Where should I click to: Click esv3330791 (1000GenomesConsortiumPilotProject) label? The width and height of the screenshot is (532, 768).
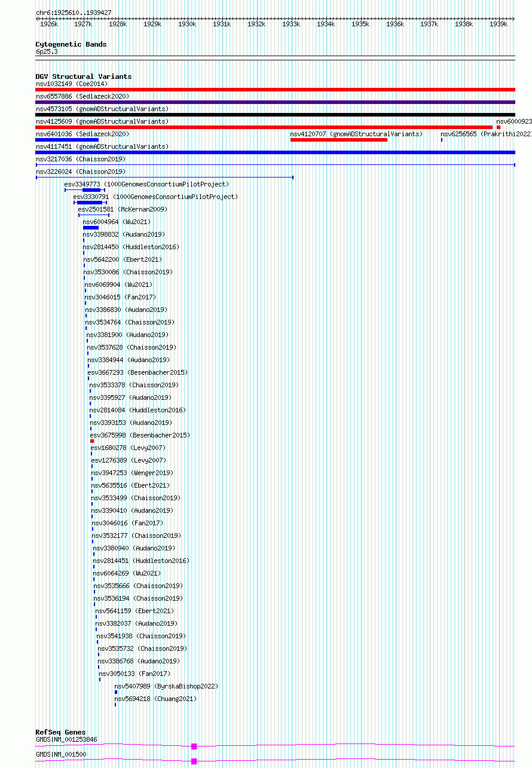155,197
